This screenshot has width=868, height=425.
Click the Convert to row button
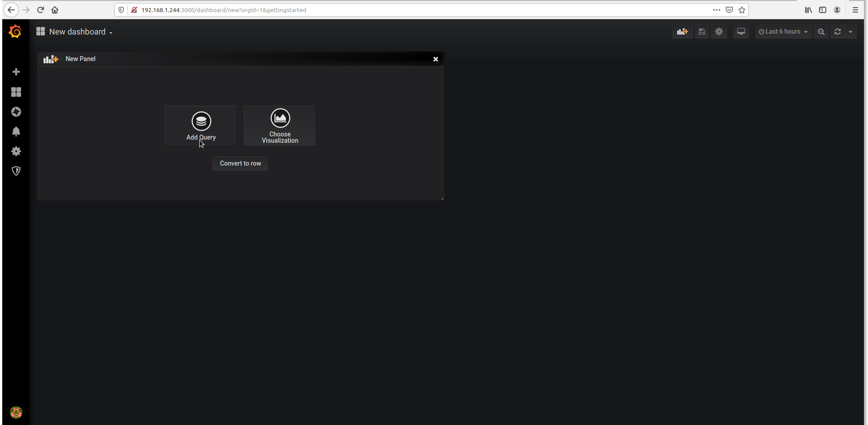point(240,163)
